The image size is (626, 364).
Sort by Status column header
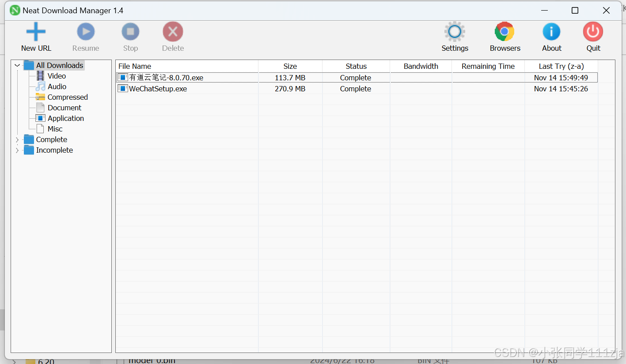coord(356,66)
